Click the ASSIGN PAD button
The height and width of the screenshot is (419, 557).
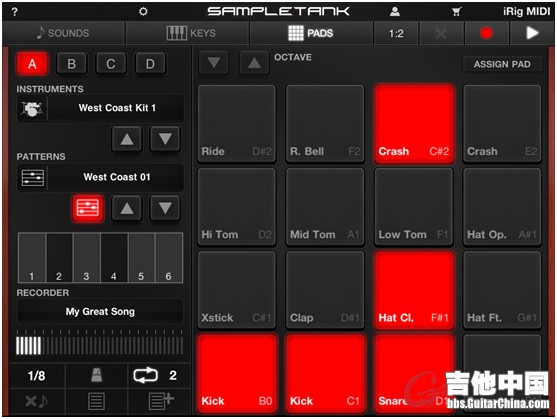click(x=502, y=64)
